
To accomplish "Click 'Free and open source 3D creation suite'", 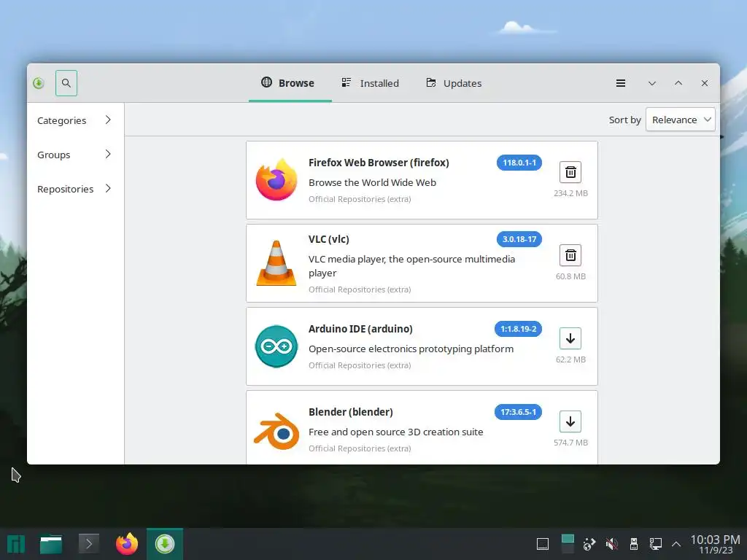I will tap(396, 432).
